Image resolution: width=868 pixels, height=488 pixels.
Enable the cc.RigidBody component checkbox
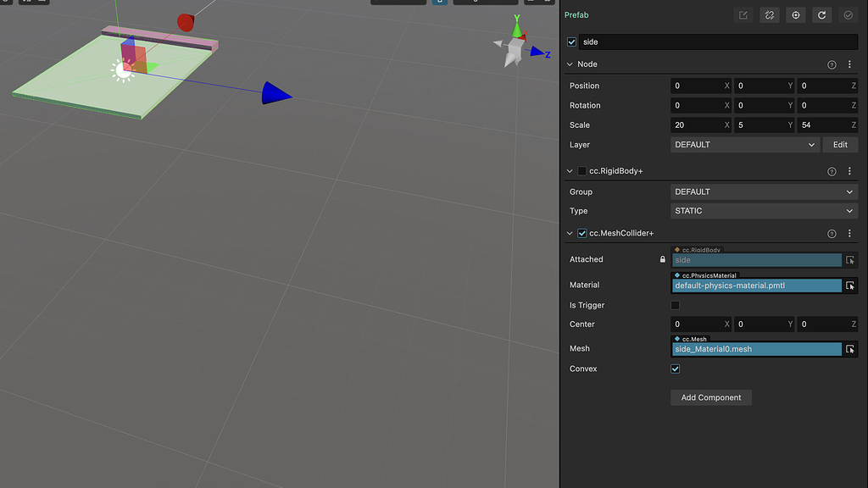[x=581, y=170]
